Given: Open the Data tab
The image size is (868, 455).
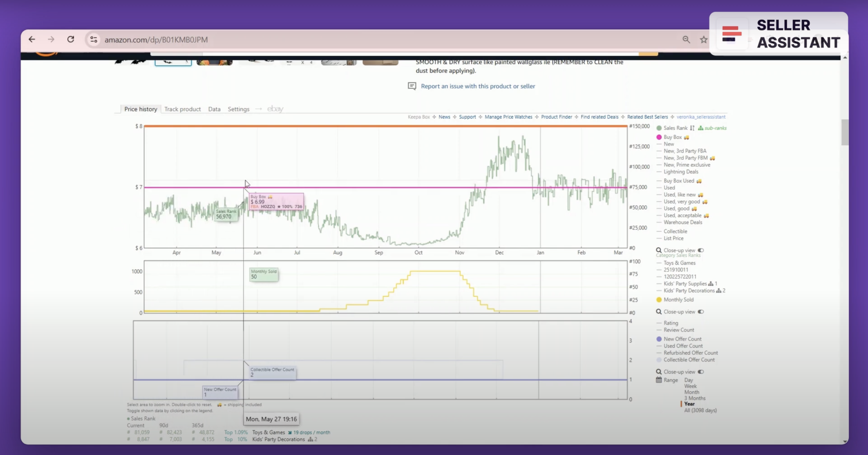Looking at the screenshot, I should [214, 109].
